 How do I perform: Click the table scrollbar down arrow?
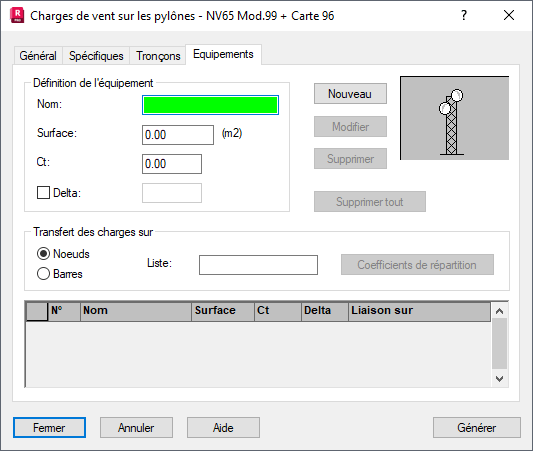499,378
